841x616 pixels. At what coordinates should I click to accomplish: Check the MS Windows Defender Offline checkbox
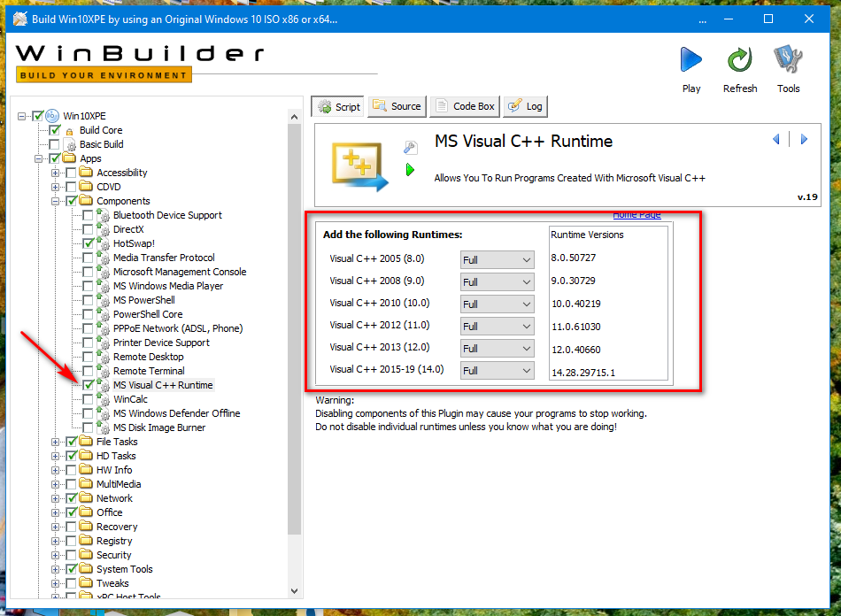[x=88, y=413]
